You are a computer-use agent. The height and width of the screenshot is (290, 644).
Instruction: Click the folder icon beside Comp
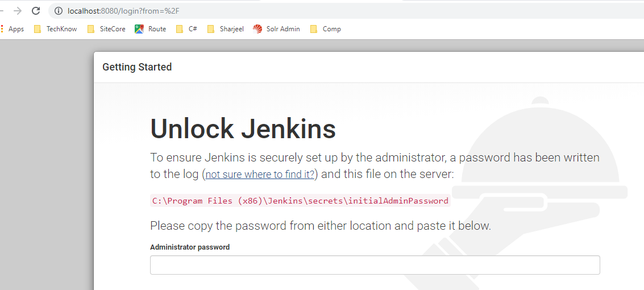(314, 29)
